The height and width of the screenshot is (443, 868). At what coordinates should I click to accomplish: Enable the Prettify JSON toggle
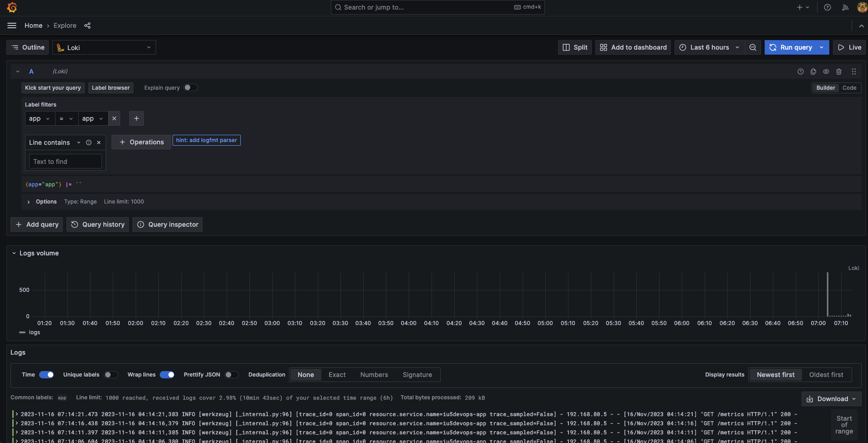tap(232, 375)
